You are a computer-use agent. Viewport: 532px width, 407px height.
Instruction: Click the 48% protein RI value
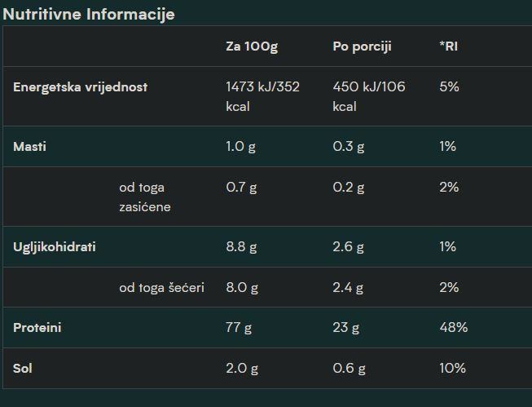[x=453, y=328]
